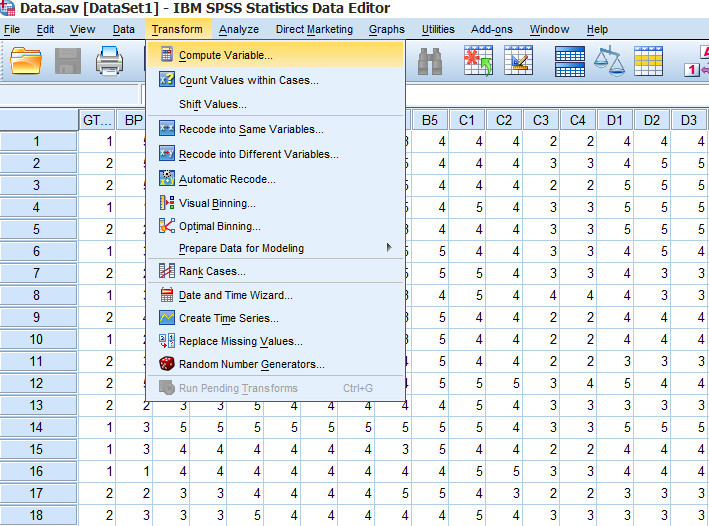Open the Graphs menu
Viewport: 709px width, 526px height.
(387, 29)
